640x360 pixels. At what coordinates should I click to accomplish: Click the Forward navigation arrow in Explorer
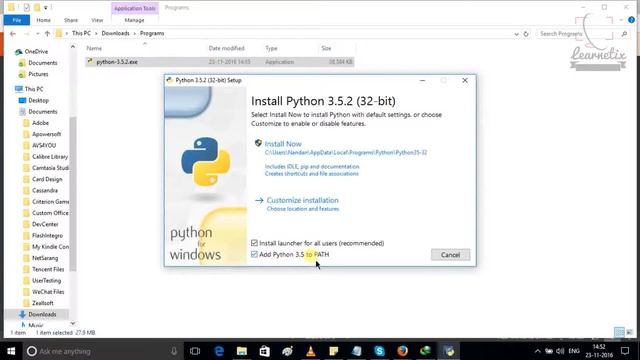coord(27,33)
